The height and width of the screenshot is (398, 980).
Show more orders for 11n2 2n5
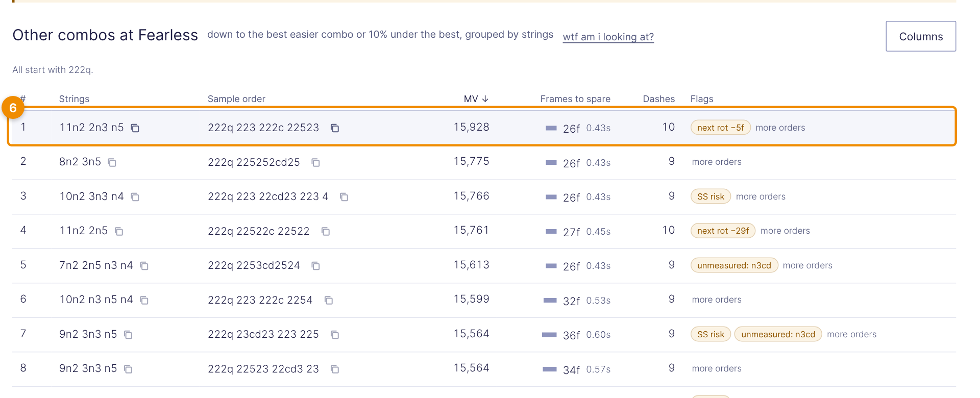coord(785,231)
